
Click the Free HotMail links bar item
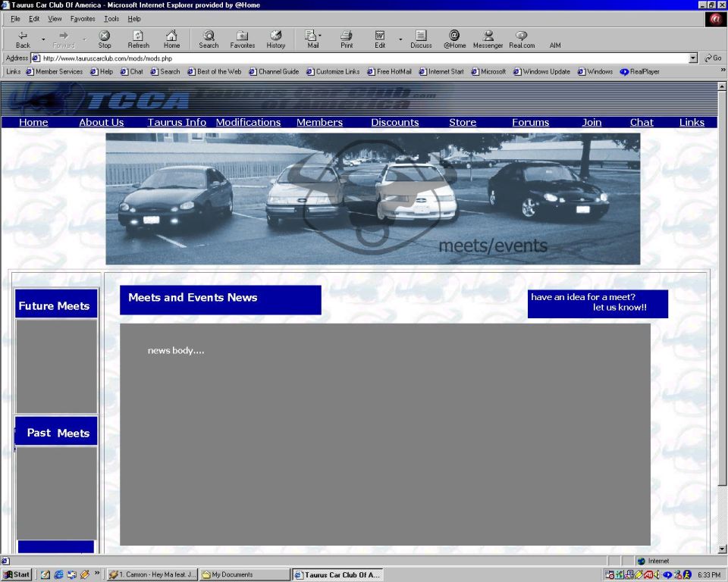390,71
